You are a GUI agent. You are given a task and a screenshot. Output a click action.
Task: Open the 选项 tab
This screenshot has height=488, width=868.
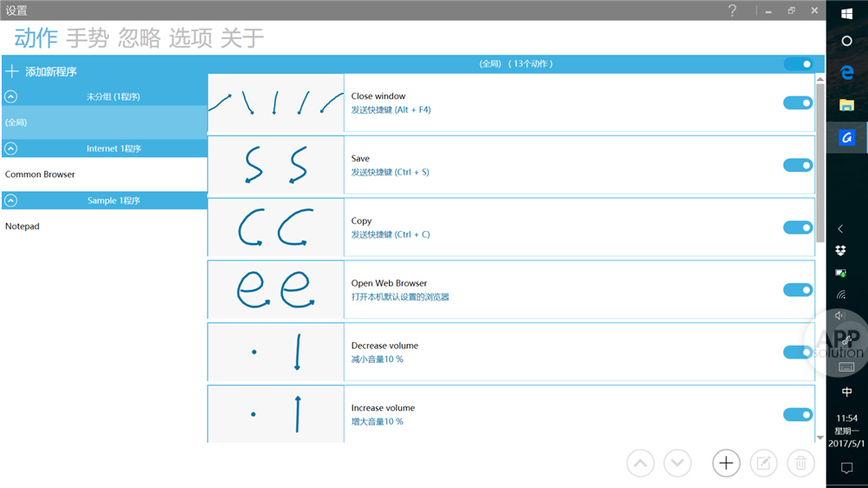pos(190,38)
